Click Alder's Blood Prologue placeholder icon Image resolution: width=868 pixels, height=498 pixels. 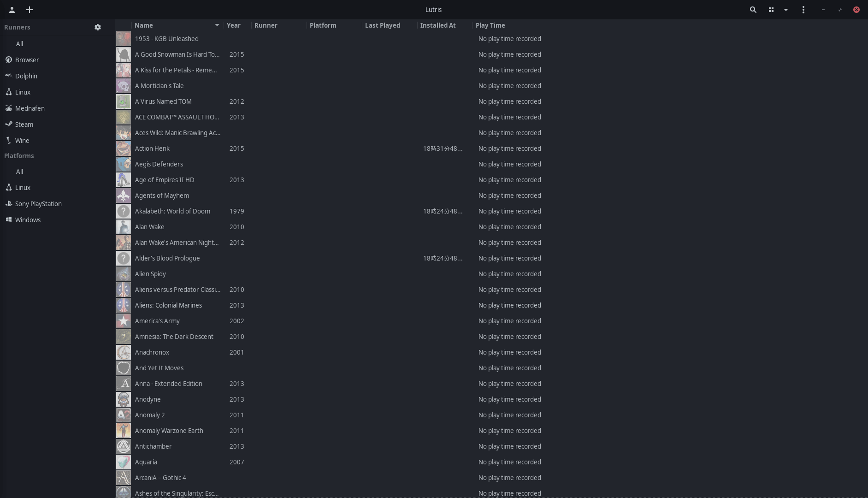pyautogui.click(x=124, y=258)
